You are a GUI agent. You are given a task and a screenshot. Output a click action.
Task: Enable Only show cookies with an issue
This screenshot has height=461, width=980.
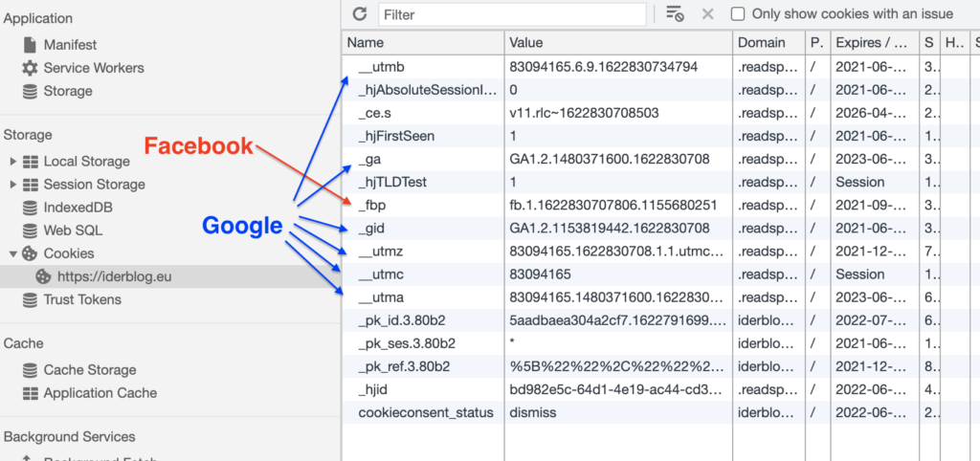click(738, 13)
